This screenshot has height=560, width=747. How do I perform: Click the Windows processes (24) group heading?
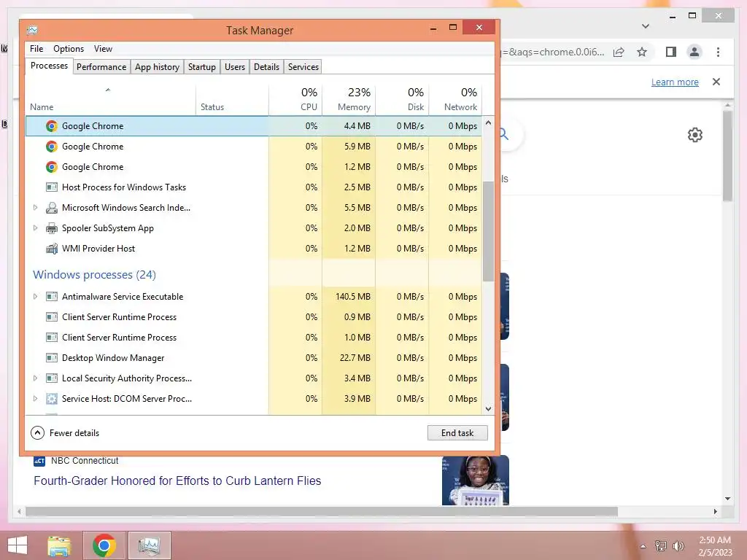(x=94, y=275)
